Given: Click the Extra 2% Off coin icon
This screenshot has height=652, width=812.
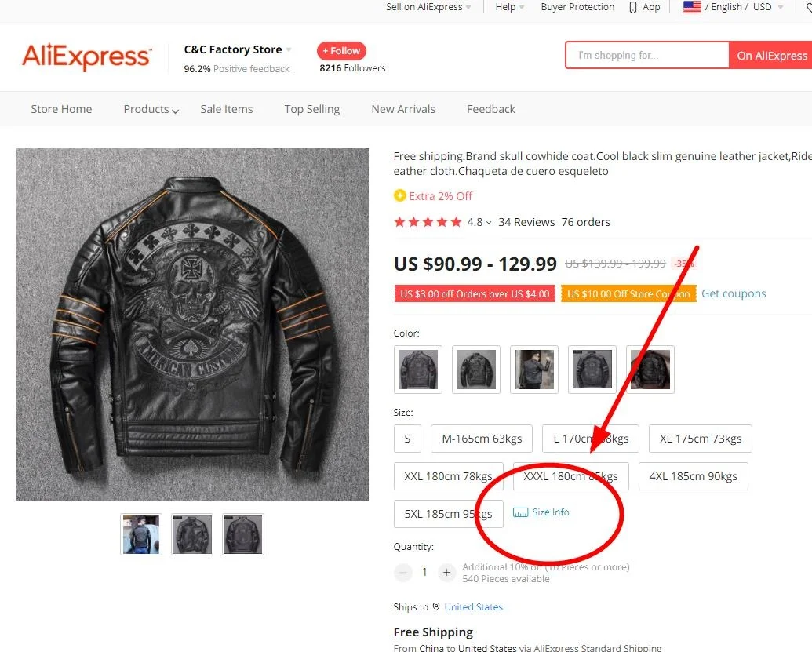Looking at the screenshot, I should point(400,195).
